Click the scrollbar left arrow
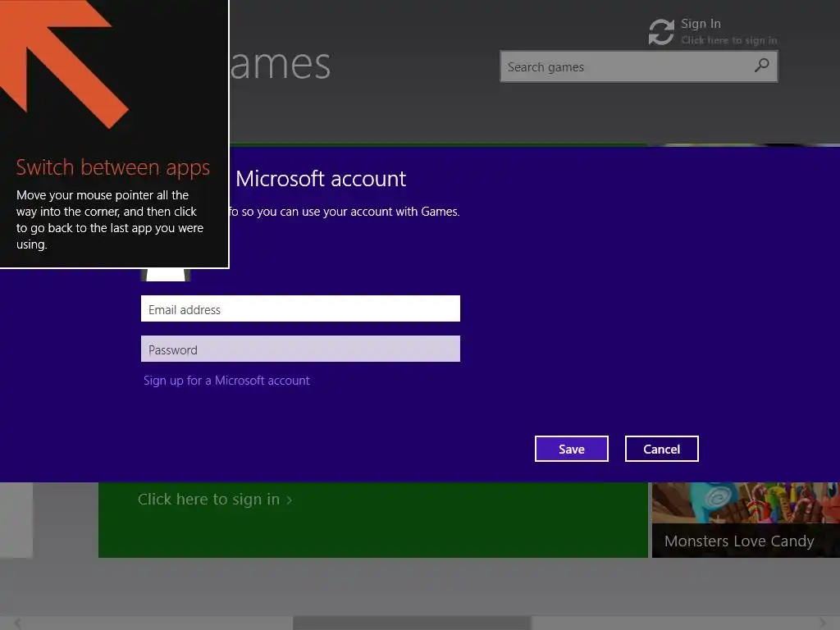 click(17, 623)
